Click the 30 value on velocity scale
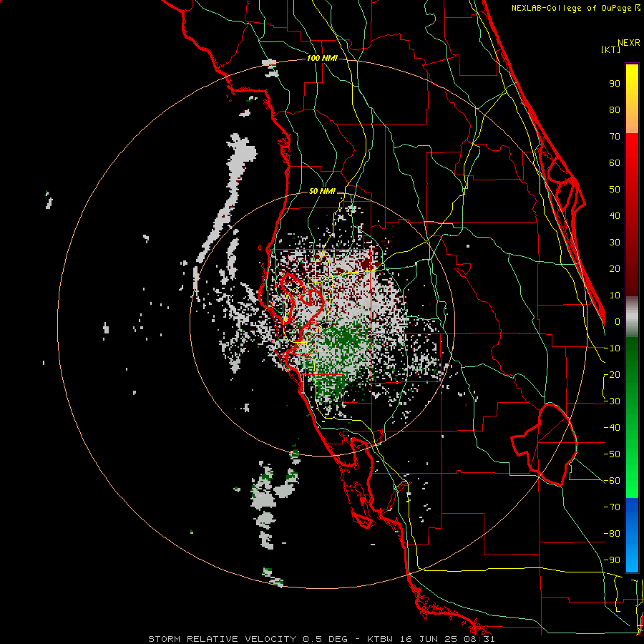 [615, 243]
